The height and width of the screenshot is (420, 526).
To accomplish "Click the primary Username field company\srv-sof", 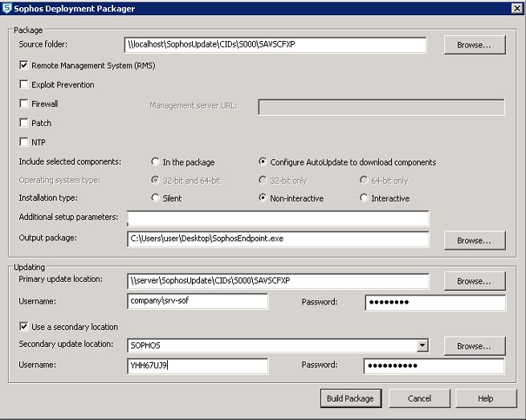I will [x=198, y=301].
